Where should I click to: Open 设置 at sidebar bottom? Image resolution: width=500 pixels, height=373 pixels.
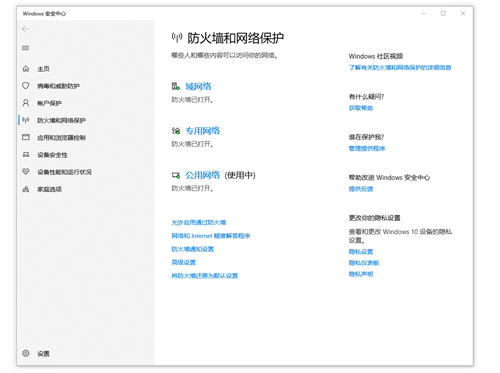click(x=43, y=354)
